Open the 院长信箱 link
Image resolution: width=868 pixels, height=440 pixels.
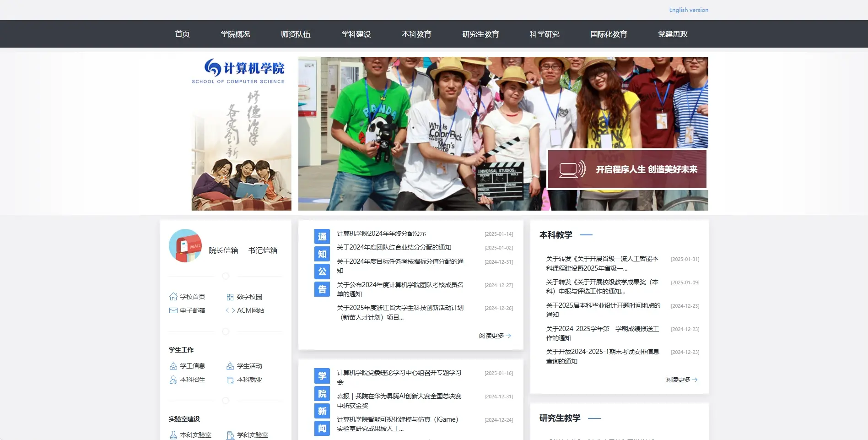(x=224, y=250)
